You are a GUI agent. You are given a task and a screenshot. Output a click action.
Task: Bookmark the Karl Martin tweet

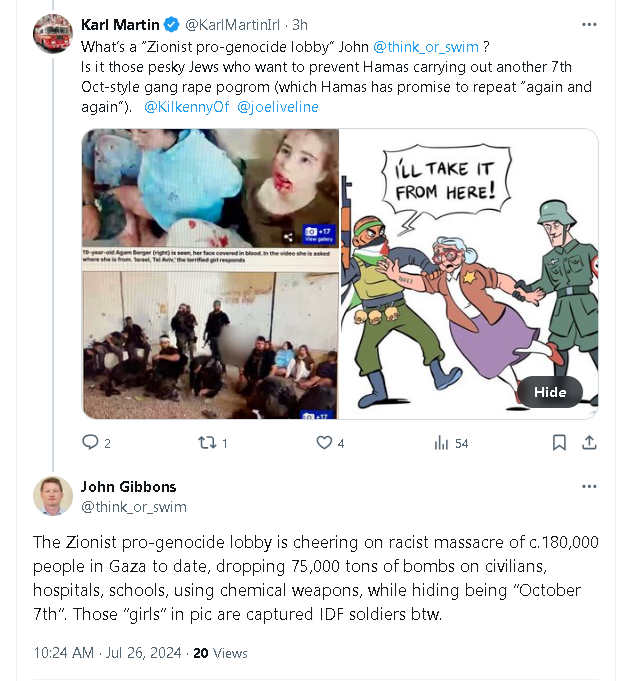(x=560, y=442)
